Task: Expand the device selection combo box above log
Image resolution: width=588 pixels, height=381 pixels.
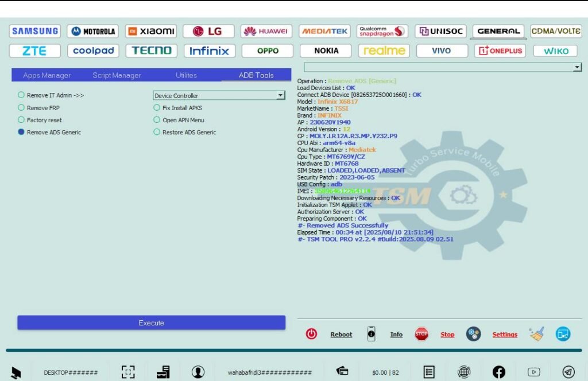Action: (443, 67)
